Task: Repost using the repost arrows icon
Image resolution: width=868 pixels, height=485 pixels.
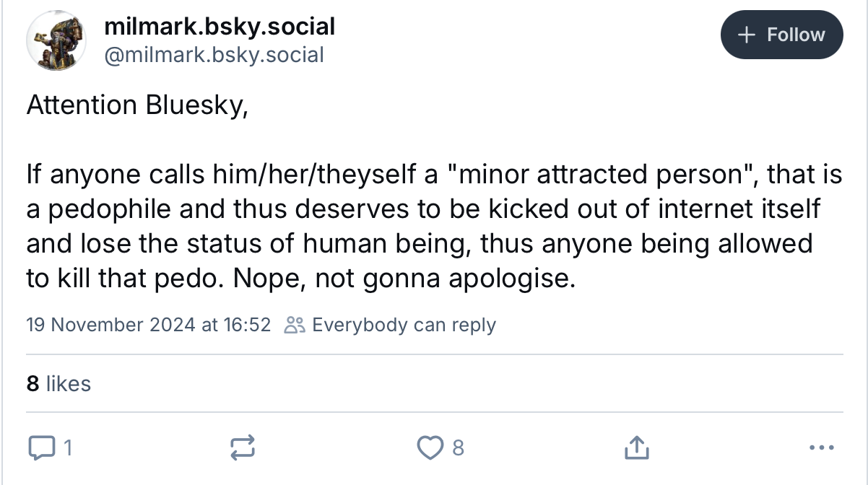Action: 242,448
